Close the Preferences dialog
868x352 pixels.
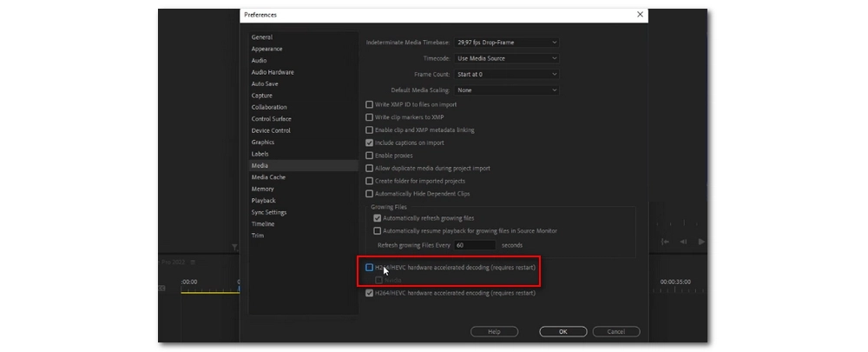coord(640,15)
